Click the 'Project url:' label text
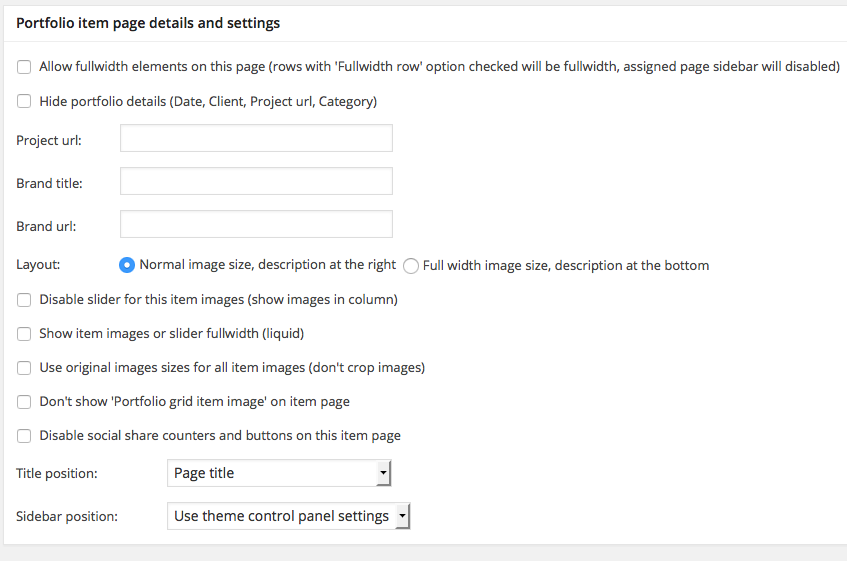The height and width of the screenshot is (561, 847). tap(49, 140)
